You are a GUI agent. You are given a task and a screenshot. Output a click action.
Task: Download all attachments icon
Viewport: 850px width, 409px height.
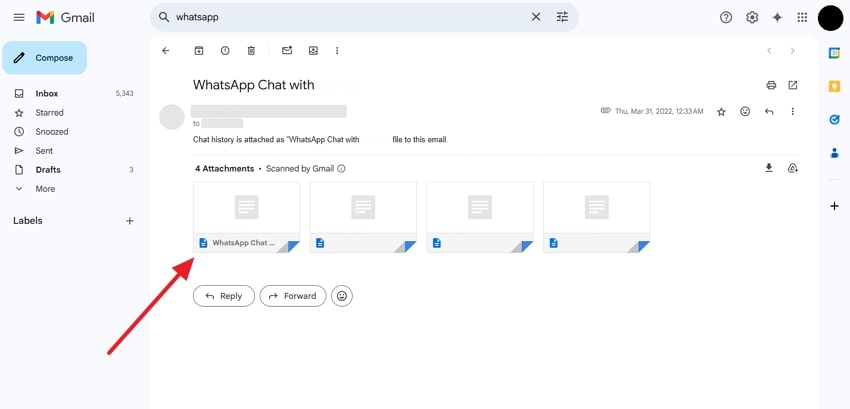click(769, 168)
